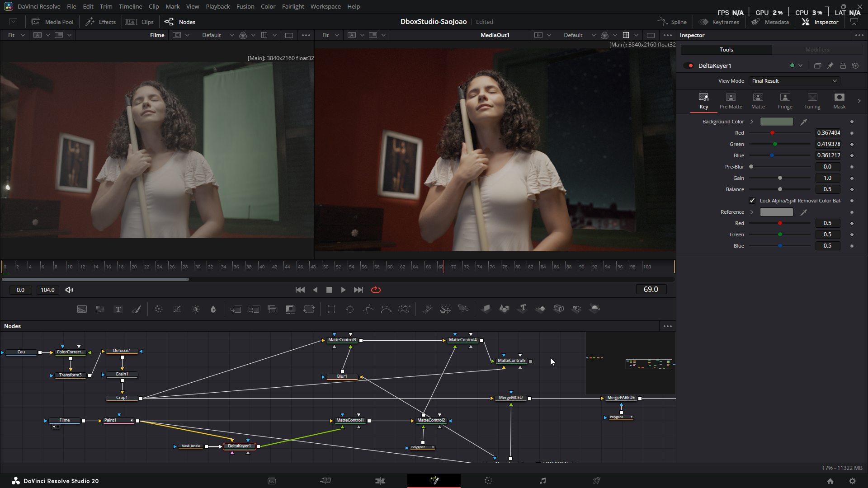Click the Play forward button
Image resolution: width=868 pixels, height=488 pixels.
tap(344, 290)
